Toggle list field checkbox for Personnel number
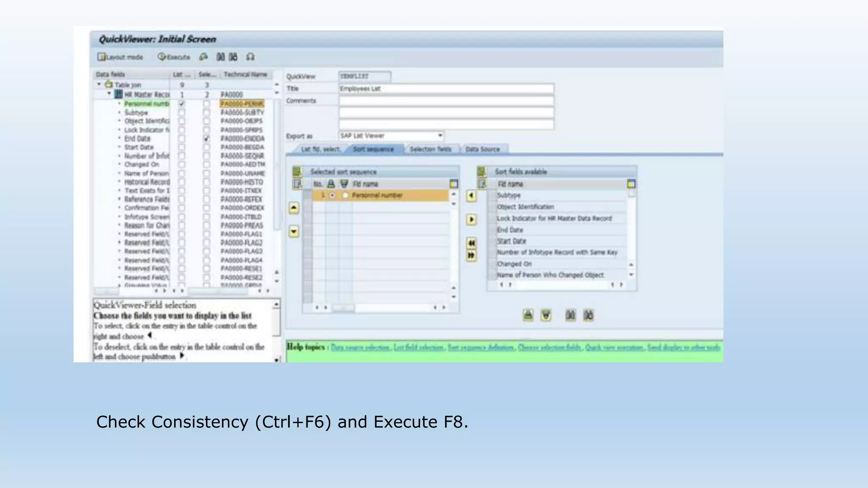The height and width of the screenshot is (488, 868). (x=181, y=104)
